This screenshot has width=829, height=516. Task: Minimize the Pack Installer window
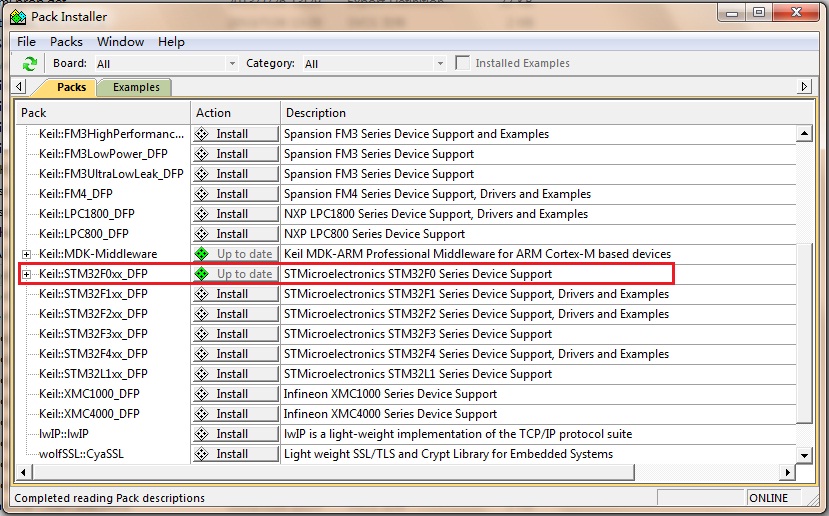(x=732, y=13)
